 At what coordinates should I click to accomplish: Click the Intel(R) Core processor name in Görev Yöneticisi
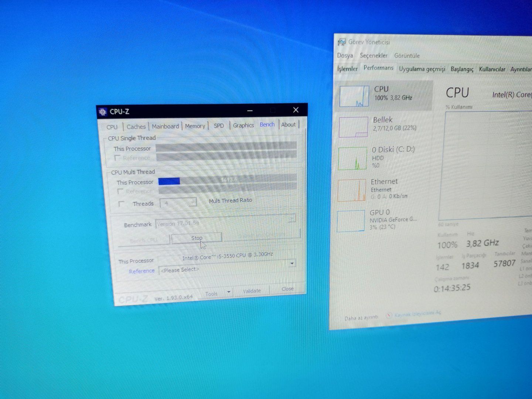[512, 95]
